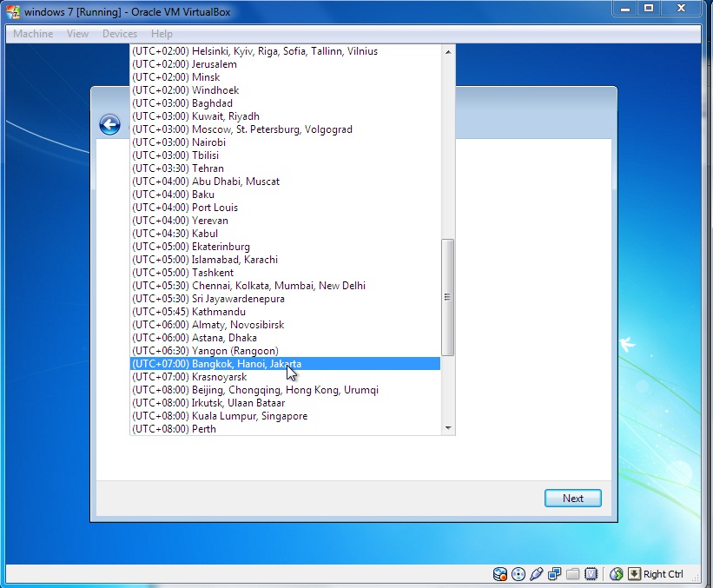Open the Devices menu

pyautogui.click(x=120, y=34)
